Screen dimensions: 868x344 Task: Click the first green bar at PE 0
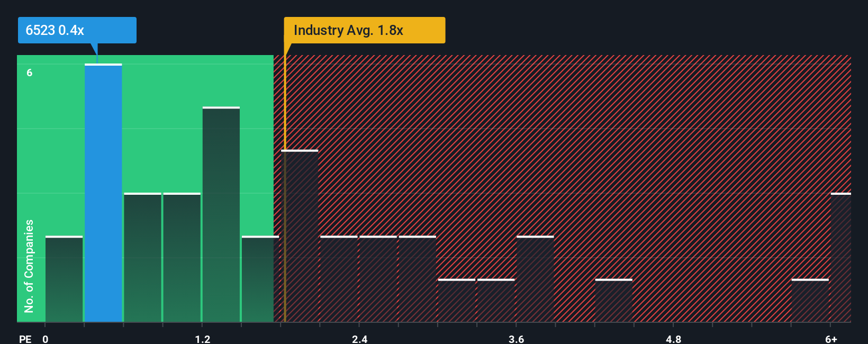pos(64,279)
